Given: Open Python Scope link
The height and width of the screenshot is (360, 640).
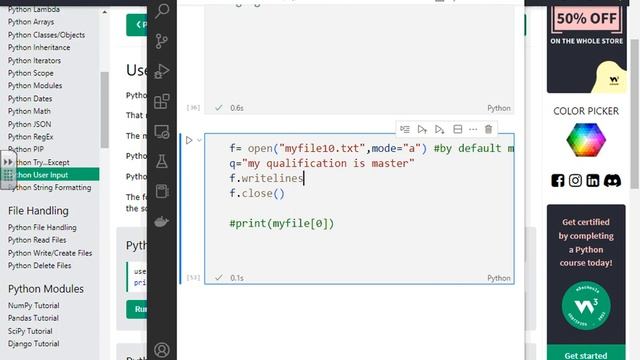Looking at the screenshot, I should click(x=31, y=73).
